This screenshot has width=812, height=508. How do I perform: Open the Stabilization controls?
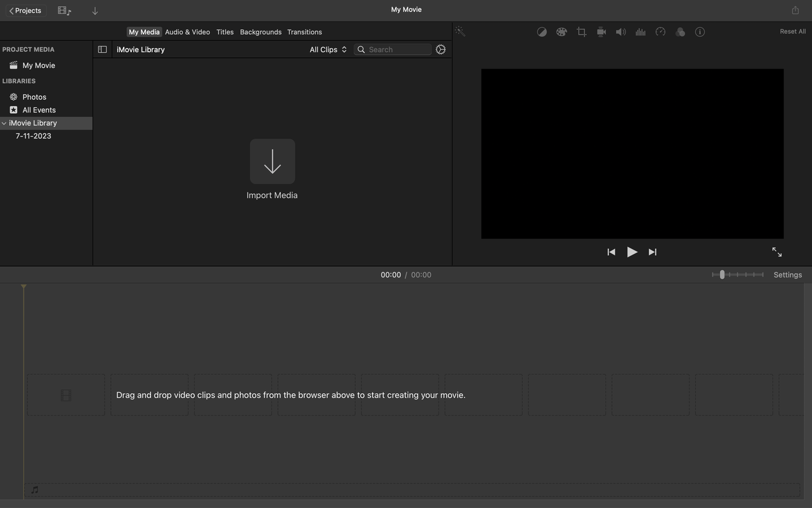(x=601, y=31)
